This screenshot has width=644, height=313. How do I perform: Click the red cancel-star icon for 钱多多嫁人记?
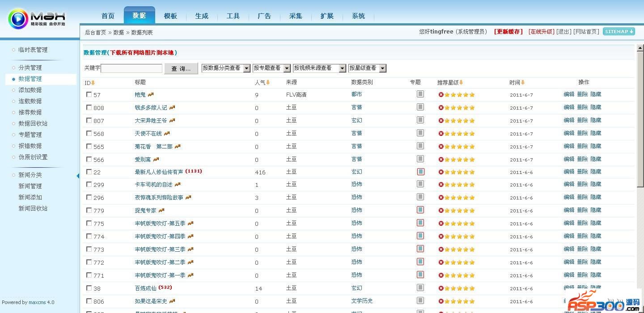tap(441, 108)
